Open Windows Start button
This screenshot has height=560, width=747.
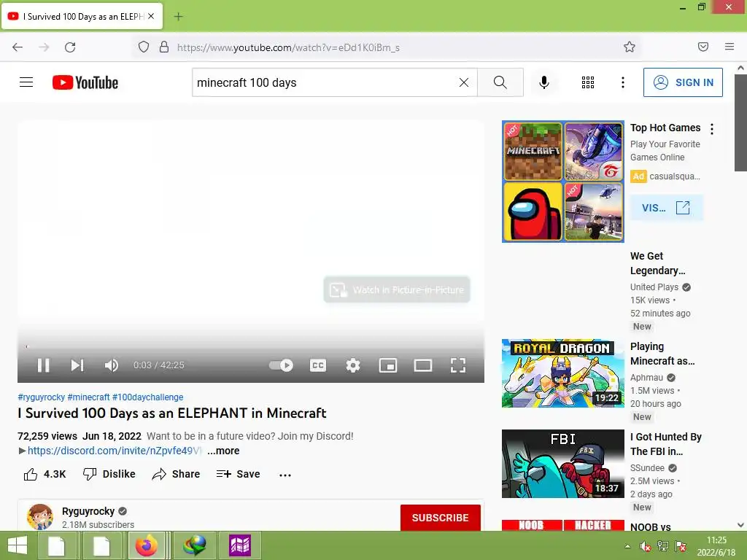(x=18, y=545)
